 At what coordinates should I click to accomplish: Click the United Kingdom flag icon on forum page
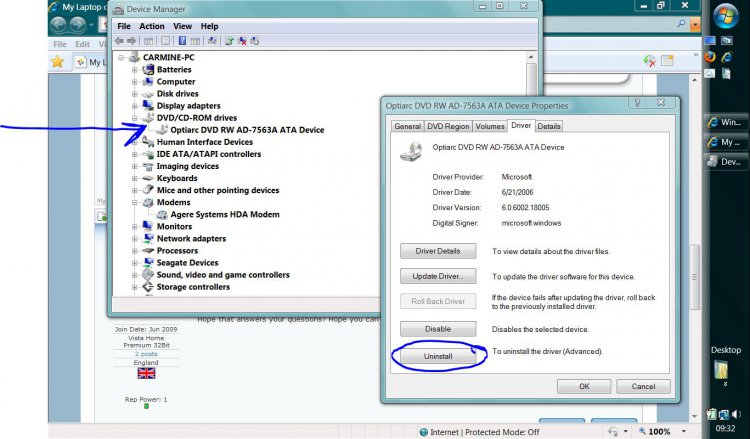click(x=146, y=373)
